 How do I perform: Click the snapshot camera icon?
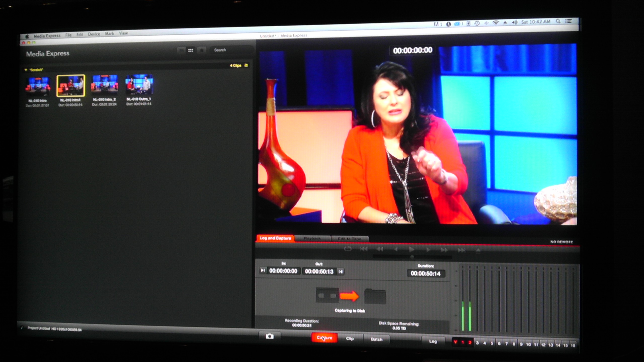point(269,336)
